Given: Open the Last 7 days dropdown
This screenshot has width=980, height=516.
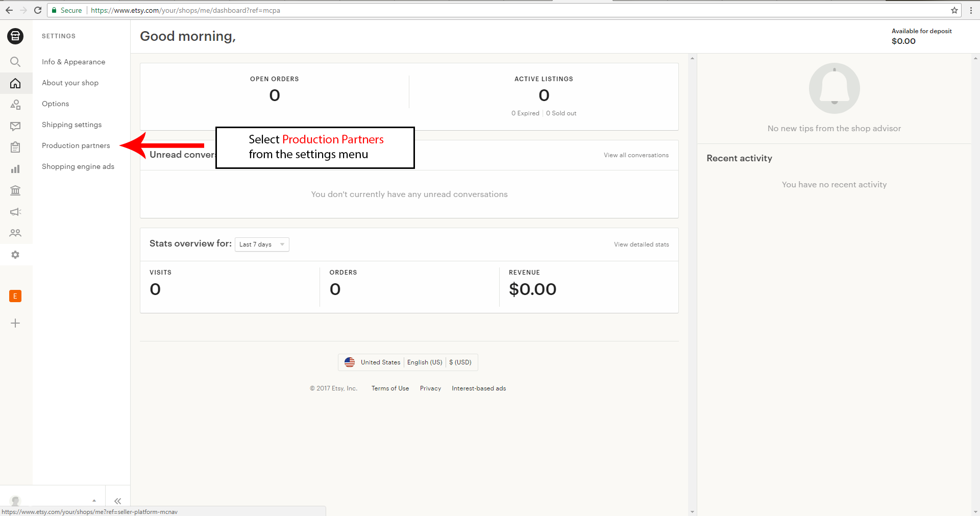Looking at the screenshot, I should 262,244.
